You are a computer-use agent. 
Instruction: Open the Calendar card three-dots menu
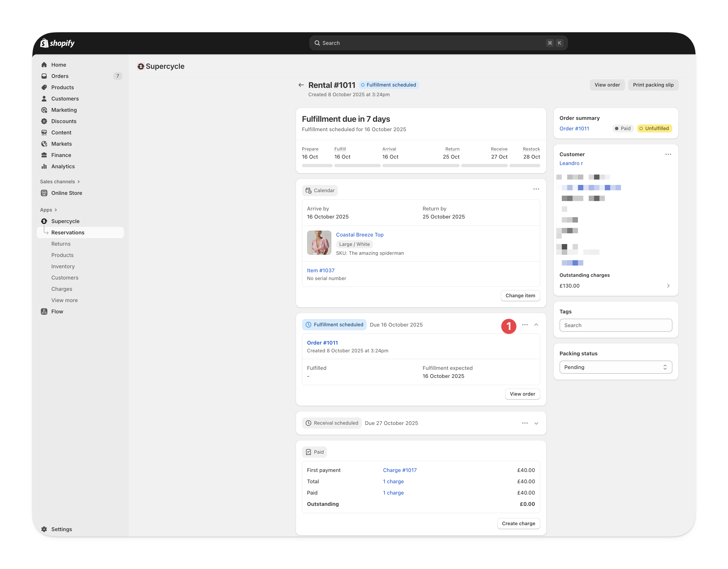click(x=536, y=189)
